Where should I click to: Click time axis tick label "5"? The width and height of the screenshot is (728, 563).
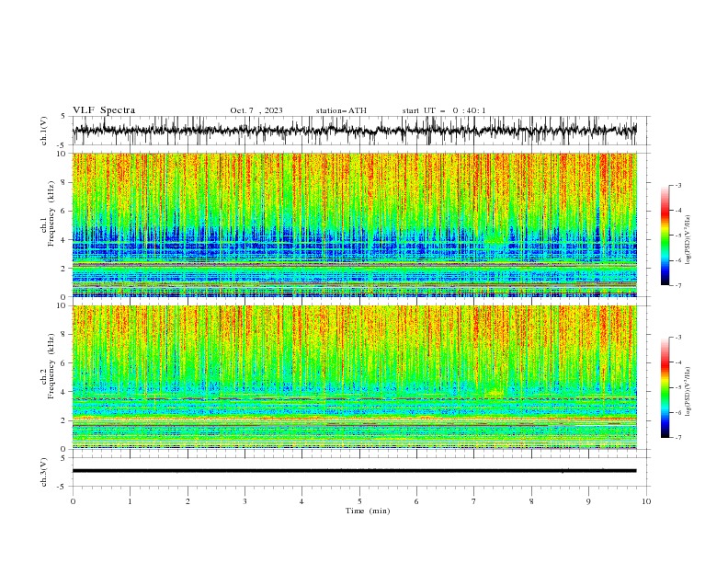pos(359,501)
